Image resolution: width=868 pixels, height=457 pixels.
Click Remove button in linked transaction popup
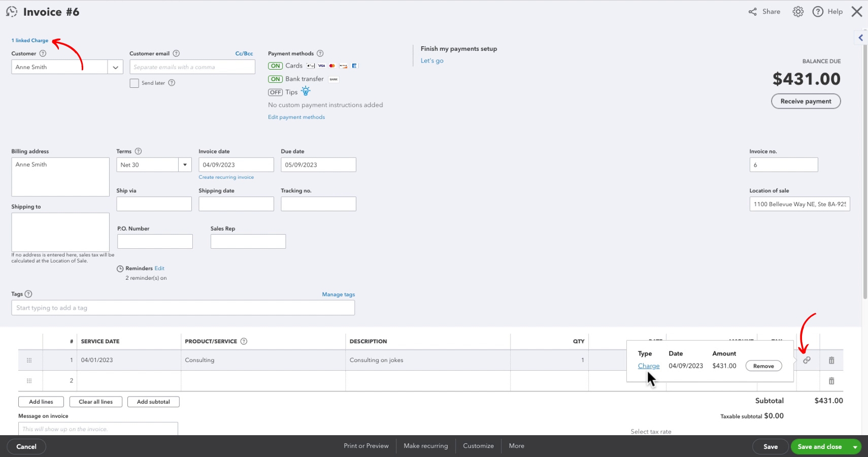(x=763, y=366)
